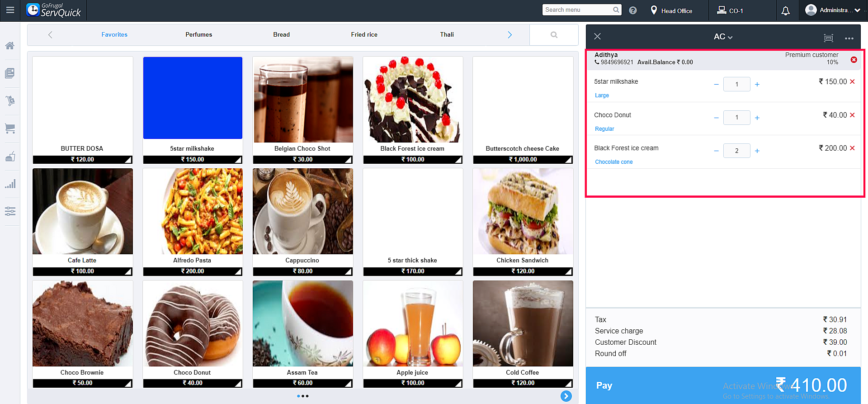Expand options on BUTTER DOSA price bar
Screen dimensions: 868x404
click(128, 160)
